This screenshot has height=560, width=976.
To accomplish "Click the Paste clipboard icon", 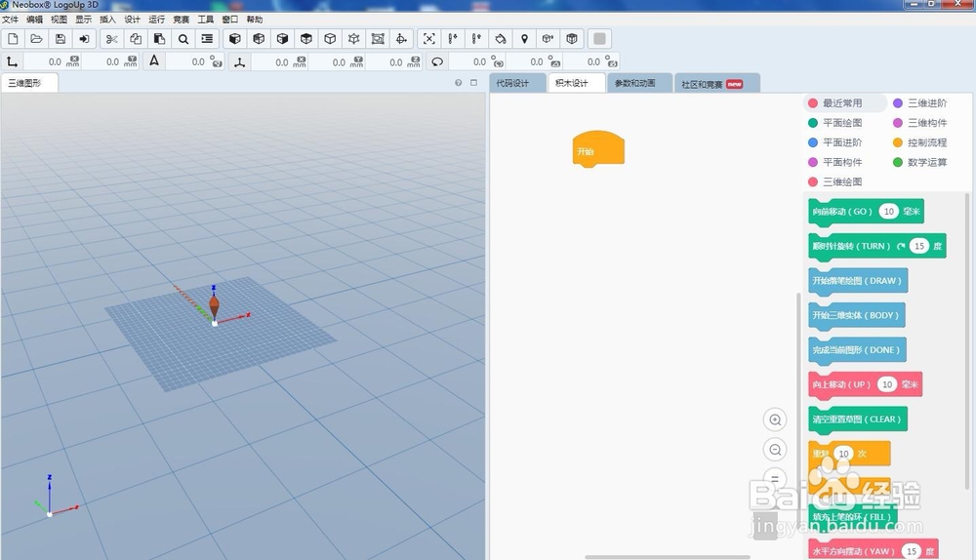I will pyautogui.click(x=159, y=39).
